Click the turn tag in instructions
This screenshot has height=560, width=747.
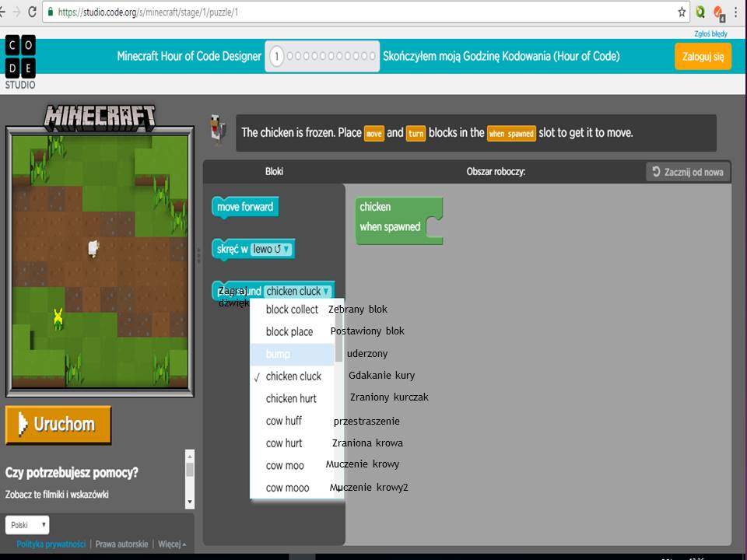[416, 133]
